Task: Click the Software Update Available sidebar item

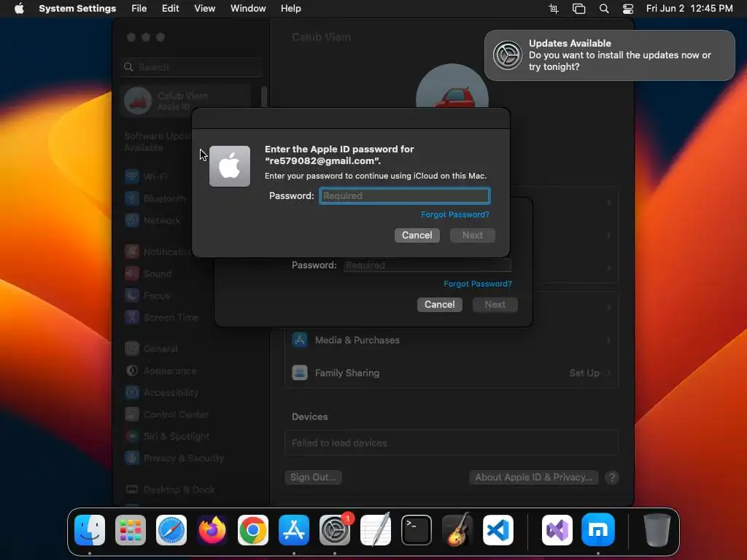Action: (x=158, y=142)
